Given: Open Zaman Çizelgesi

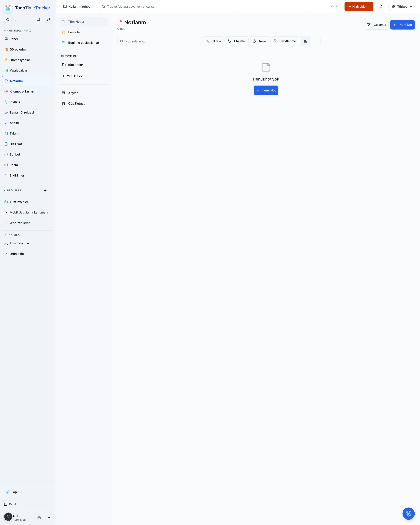Looking at the screenshot, I should point(27,112).
